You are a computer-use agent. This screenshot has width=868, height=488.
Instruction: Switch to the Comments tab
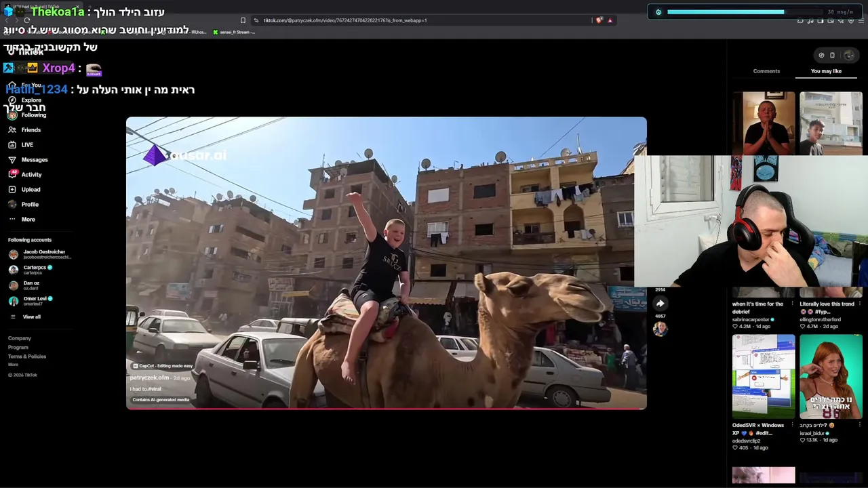766,71
